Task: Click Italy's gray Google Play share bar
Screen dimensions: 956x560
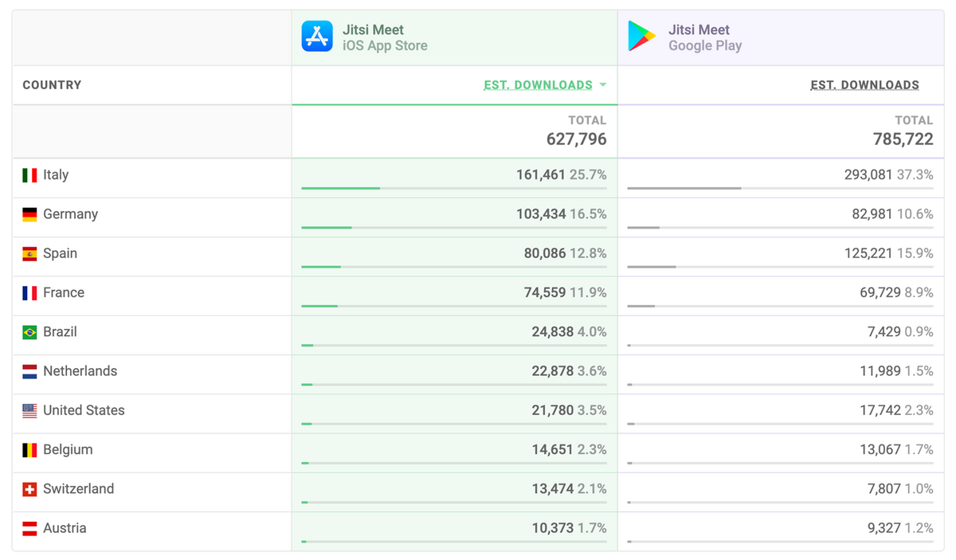Action: (684, 188)
